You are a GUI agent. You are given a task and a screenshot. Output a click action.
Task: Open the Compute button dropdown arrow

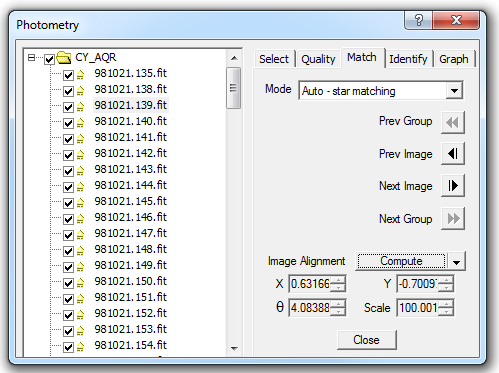tap(457, 262)
